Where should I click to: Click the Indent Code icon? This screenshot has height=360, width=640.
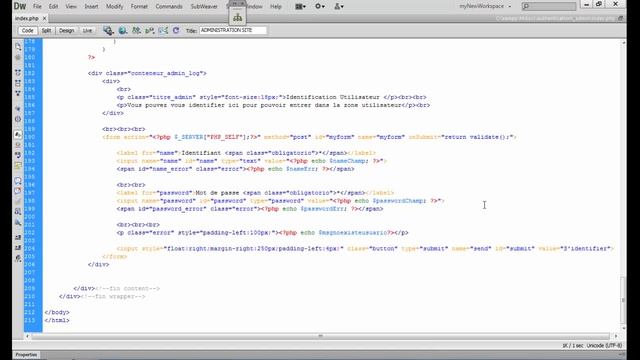click(x=18, y=237)
